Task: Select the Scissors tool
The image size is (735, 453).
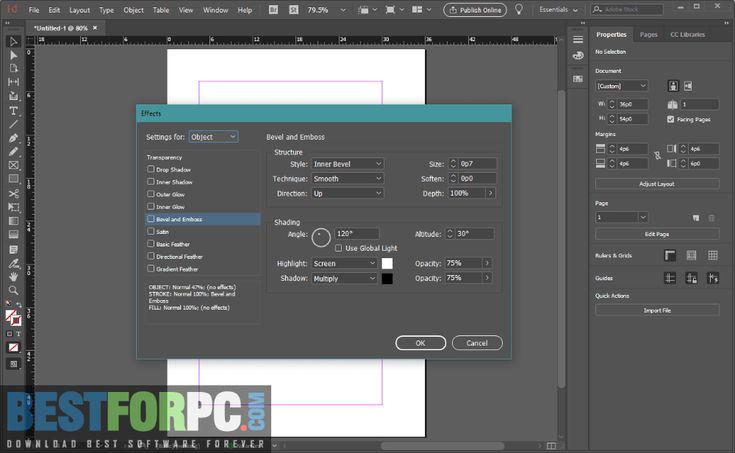Action: point(13,193)
